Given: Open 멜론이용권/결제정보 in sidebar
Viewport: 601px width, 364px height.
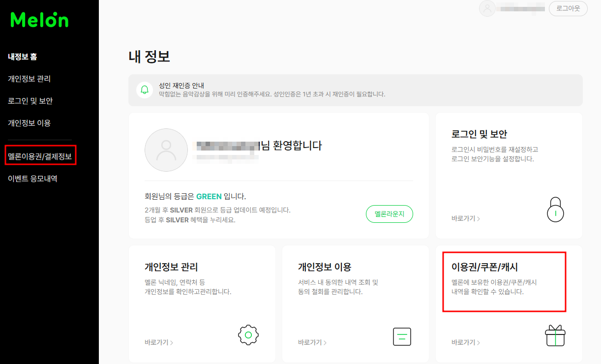Looking at the screenshot, I should [x=40, y=157].
